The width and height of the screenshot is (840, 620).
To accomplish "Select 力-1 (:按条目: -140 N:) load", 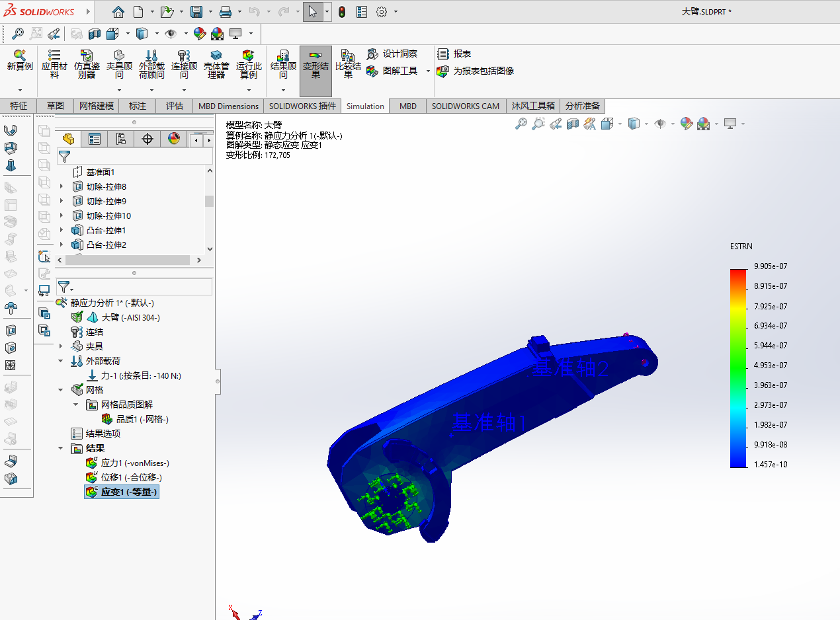I will coord(134,375).
